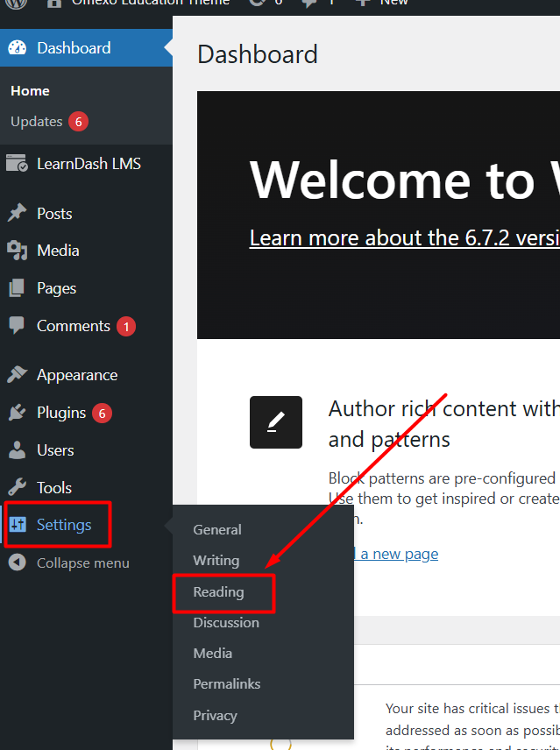Click the Dashboard page heading

point(258,54)
